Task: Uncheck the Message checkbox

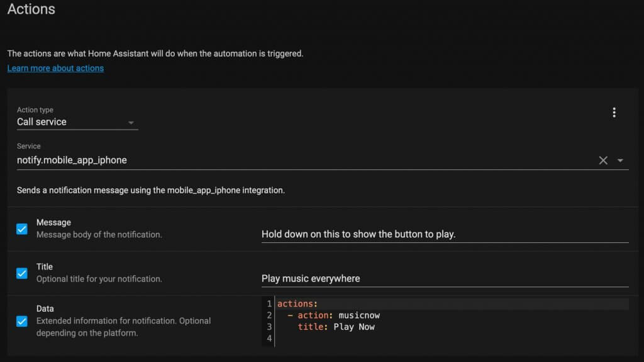Action: tap(22, 229)
